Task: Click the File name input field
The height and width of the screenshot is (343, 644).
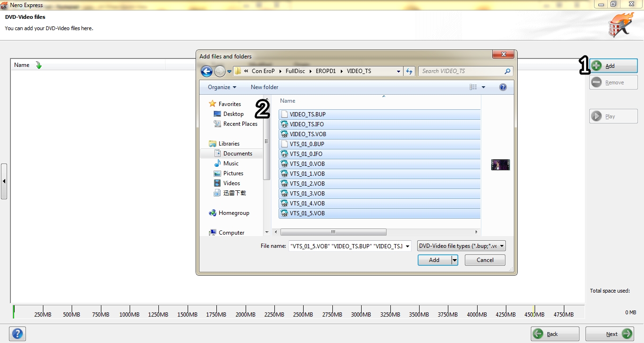Action: [x=350, y=246]
